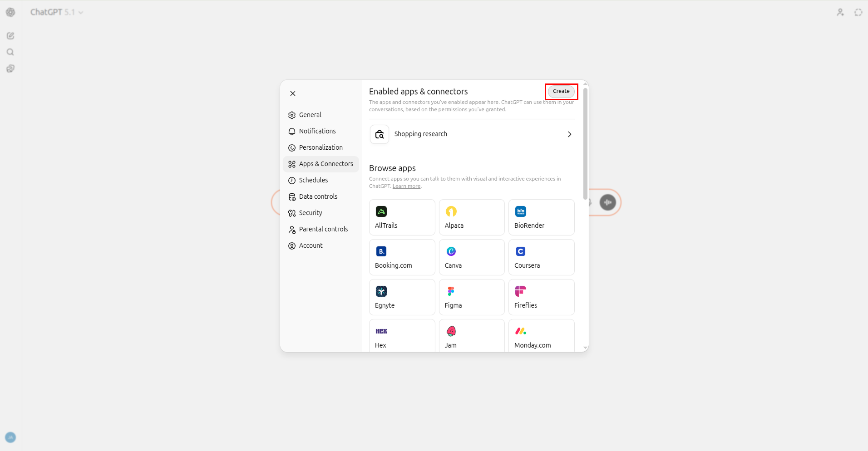This screenshot has width=868, height=451.
Task: Click the Create button
Action: [561, 91]
